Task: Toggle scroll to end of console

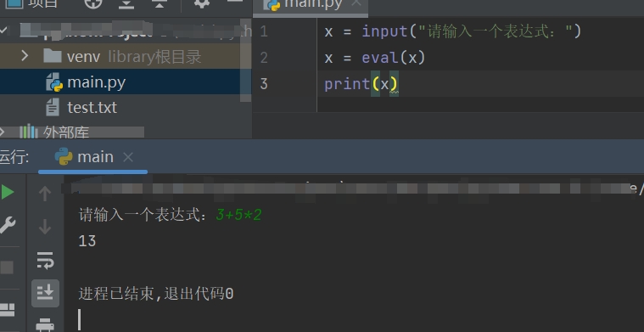Action: [45, 293]
